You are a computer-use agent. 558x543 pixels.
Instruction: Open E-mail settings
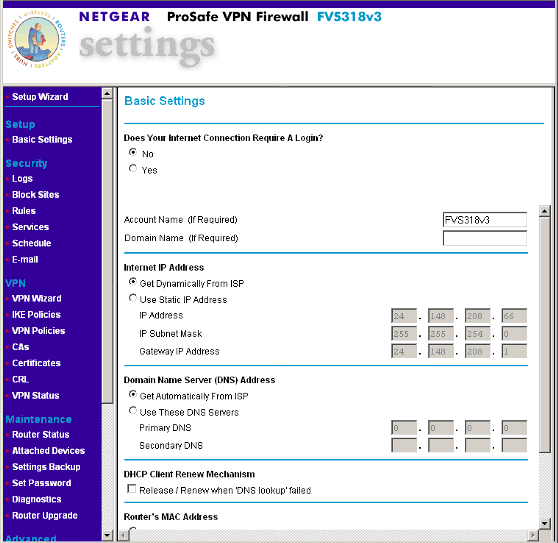click(25, 259)
